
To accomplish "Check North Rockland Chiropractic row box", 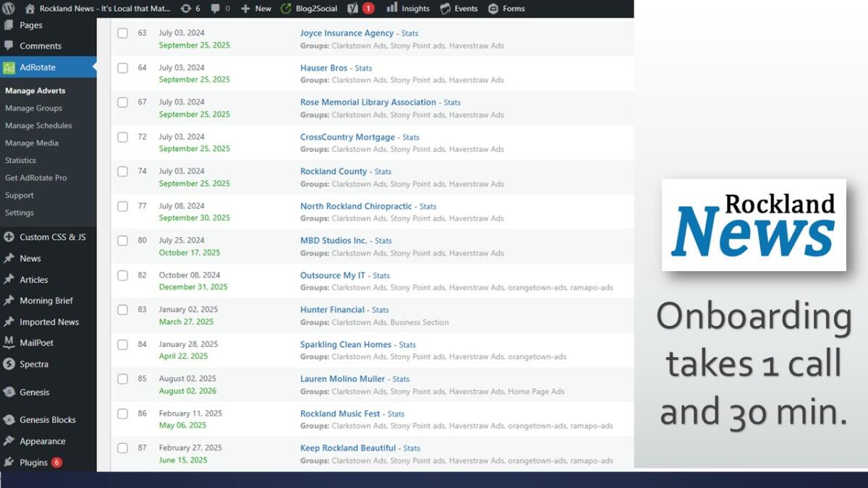I will pyautogui.click(x=123, y=206).
